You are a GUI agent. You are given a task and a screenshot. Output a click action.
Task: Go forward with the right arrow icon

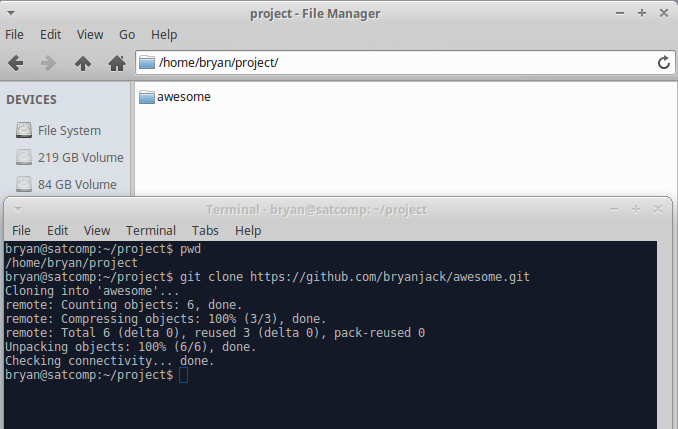48,63
